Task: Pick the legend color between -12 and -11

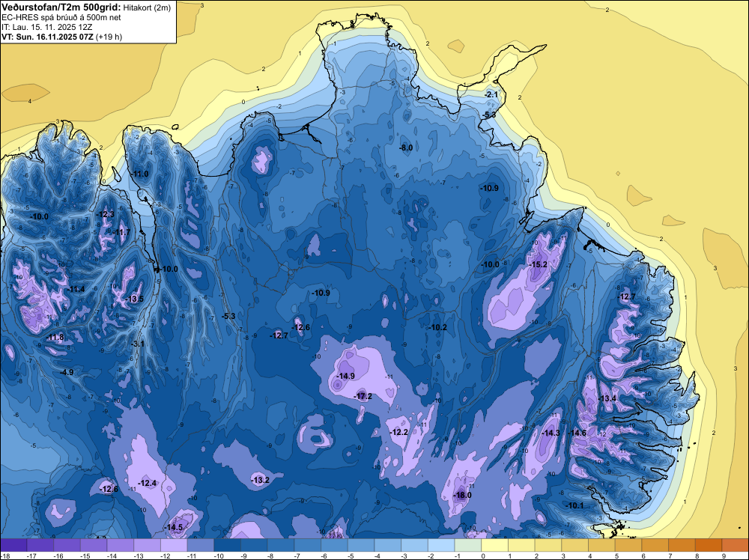Action: click(174, 545)
